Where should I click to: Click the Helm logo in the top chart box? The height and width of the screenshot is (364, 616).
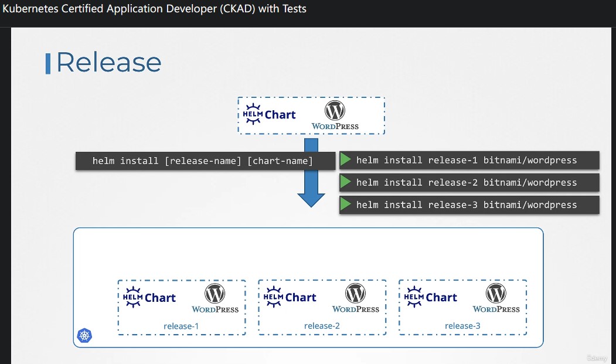(x=253, y=114)
